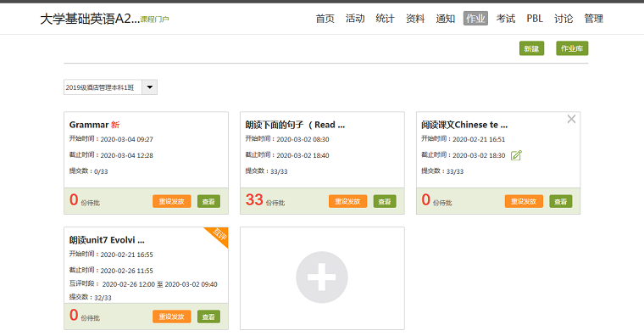The width and height of the screenshot is (644, 336).
Task: Open the Grammar assignment title
Action: point(89,125)
